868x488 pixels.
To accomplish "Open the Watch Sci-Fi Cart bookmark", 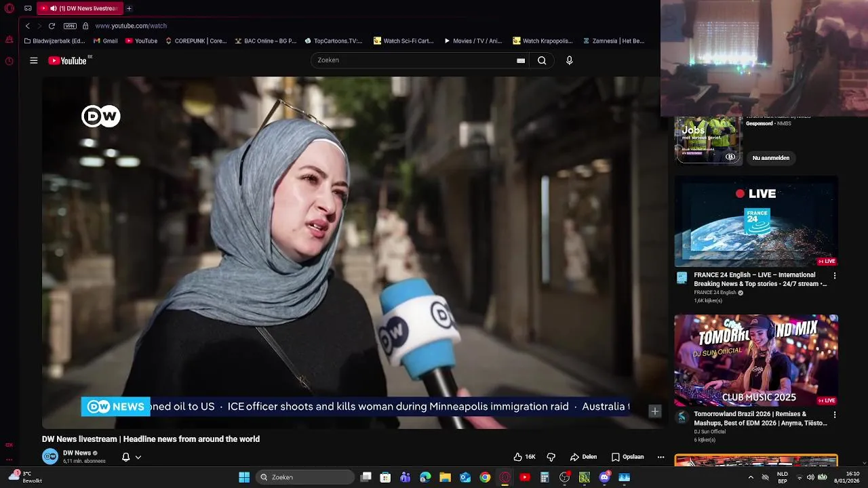I will [x=403, y=41].
